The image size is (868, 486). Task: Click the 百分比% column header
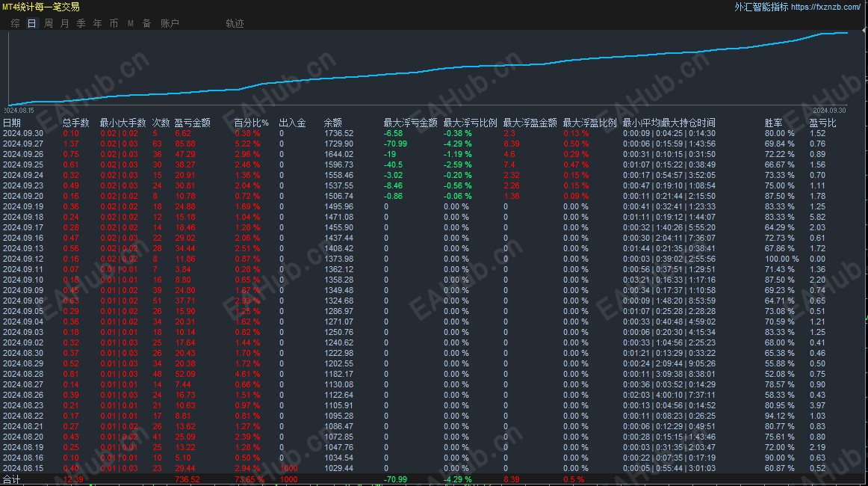[251, 123]
